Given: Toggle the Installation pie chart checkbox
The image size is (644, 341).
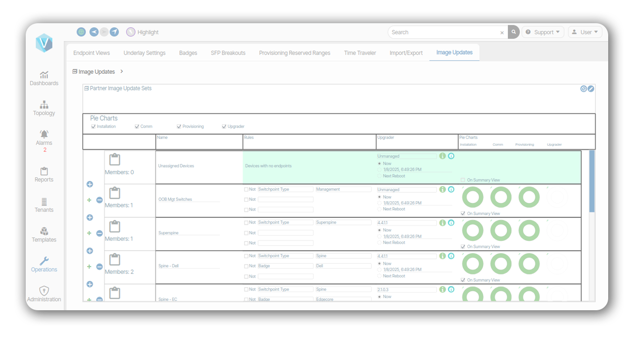Looking at the screenshot, I should (x=93, y=127).
